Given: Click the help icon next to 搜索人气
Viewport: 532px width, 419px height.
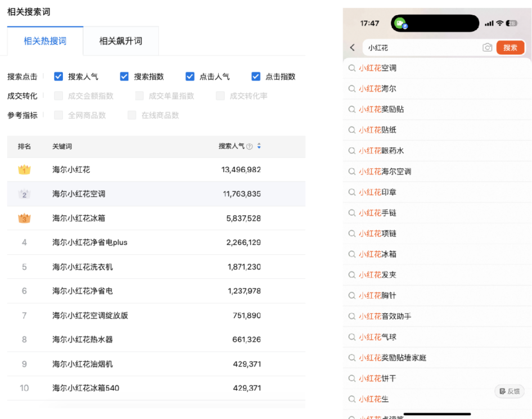Looking at the screenshot, I should 249,146.
